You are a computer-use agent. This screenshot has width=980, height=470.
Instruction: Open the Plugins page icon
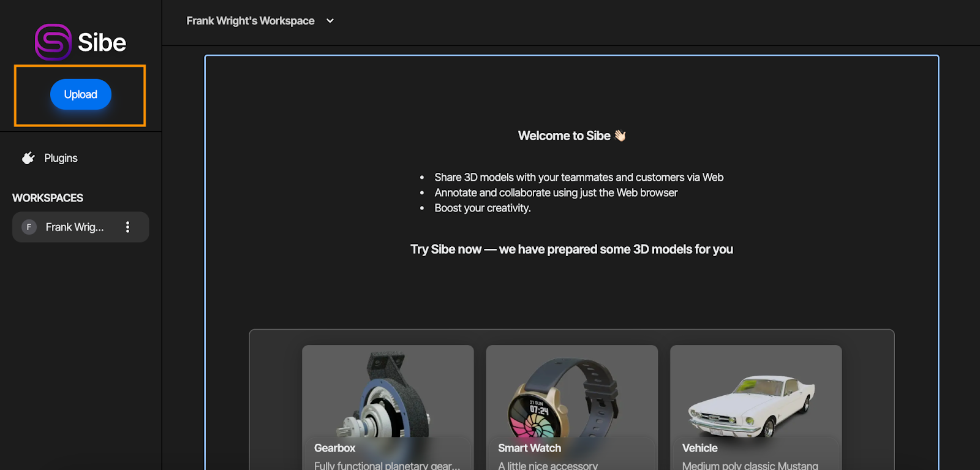(x=28, y=158)
